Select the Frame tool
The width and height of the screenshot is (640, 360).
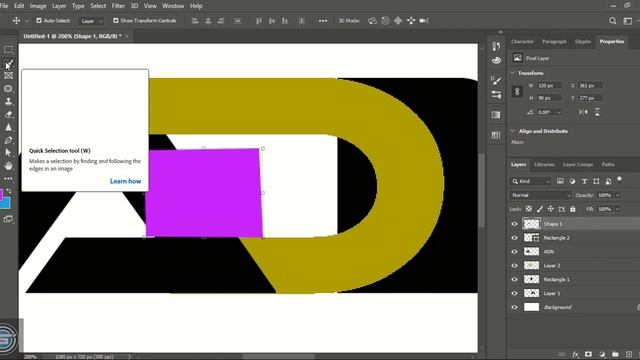[x=8, y=76]
